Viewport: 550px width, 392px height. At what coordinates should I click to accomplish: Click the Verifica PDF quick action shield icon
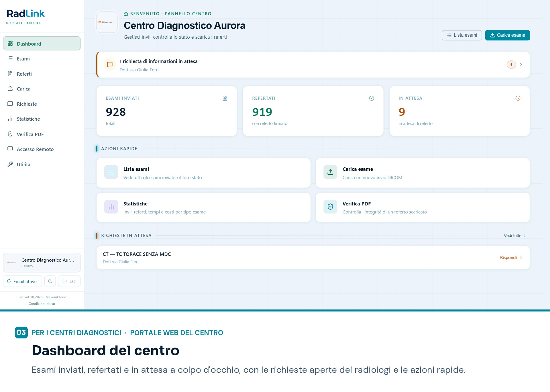(x=330, y=207)
